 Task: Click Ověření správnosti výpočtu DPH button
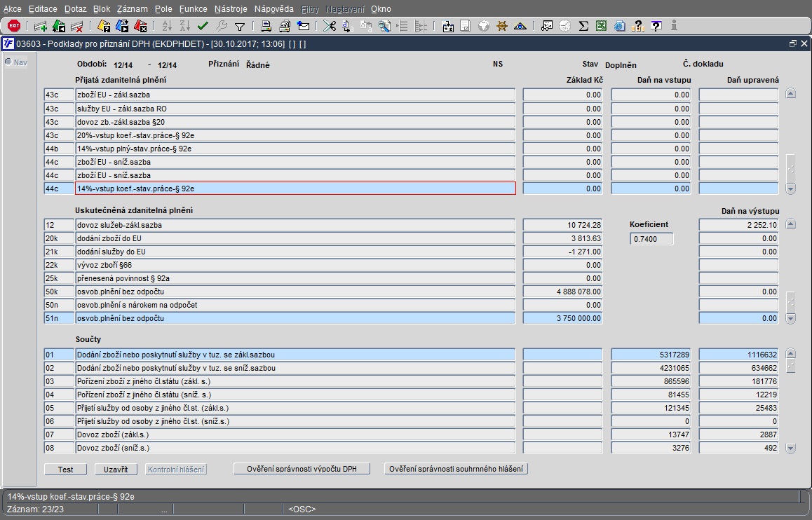[x=302, y=469]
